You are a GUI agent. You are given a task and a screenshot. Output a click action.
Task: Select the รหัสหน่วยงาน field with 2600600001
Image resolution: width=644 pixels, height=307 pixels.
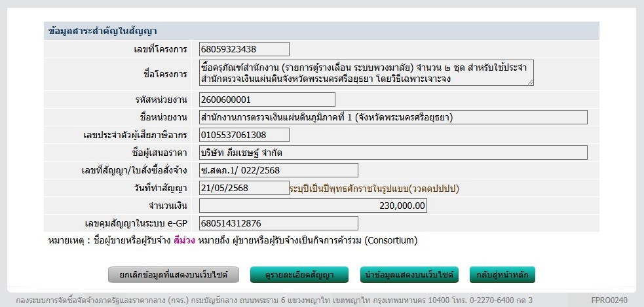pyautogui.click(x=267, y=99)
